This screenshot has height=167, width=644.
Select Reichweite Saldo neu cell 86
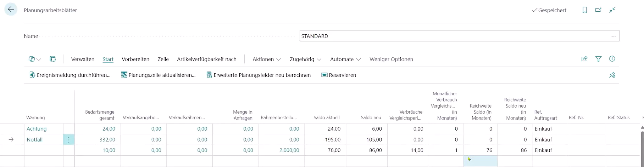click(x=515, y=150)
